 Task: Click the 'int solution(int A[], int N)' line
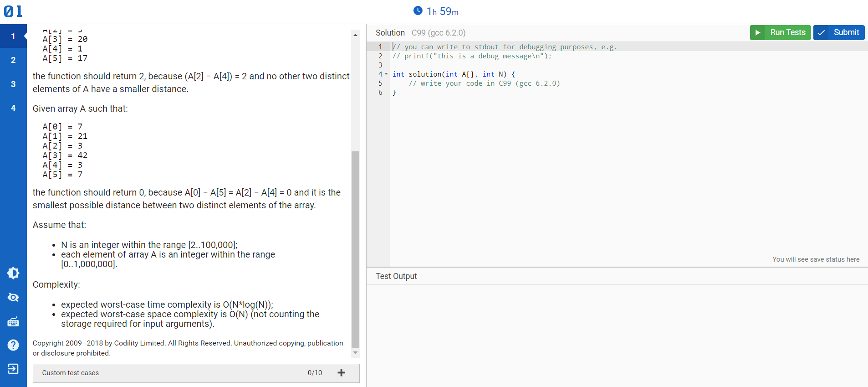click(454, 74)
